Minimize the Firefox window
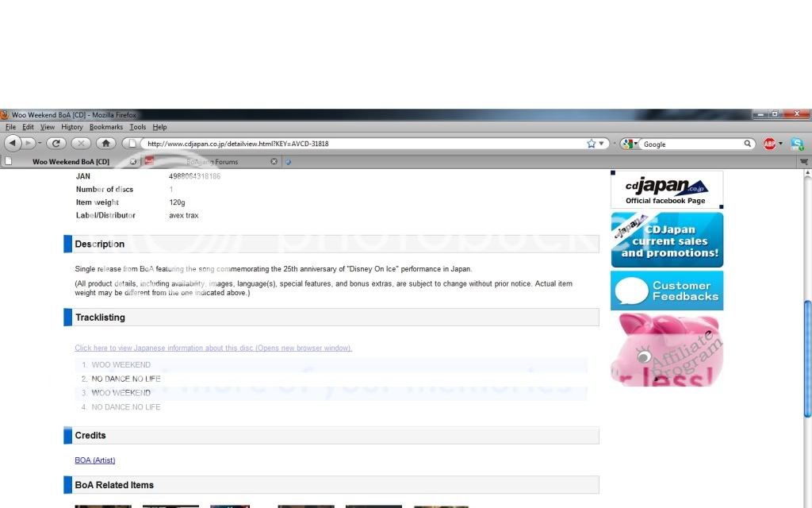This screenshot has height=508, width=812. (760, 114)
